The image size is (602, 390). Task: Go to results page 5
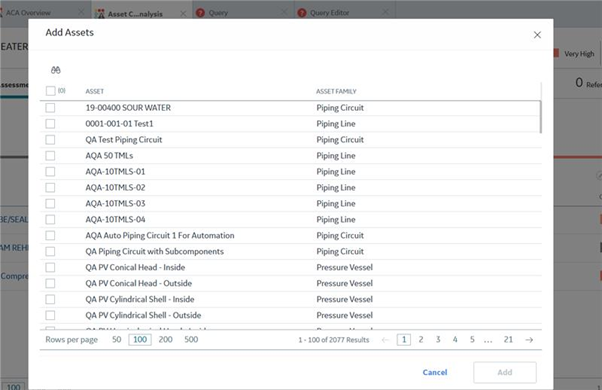(472, 339)
